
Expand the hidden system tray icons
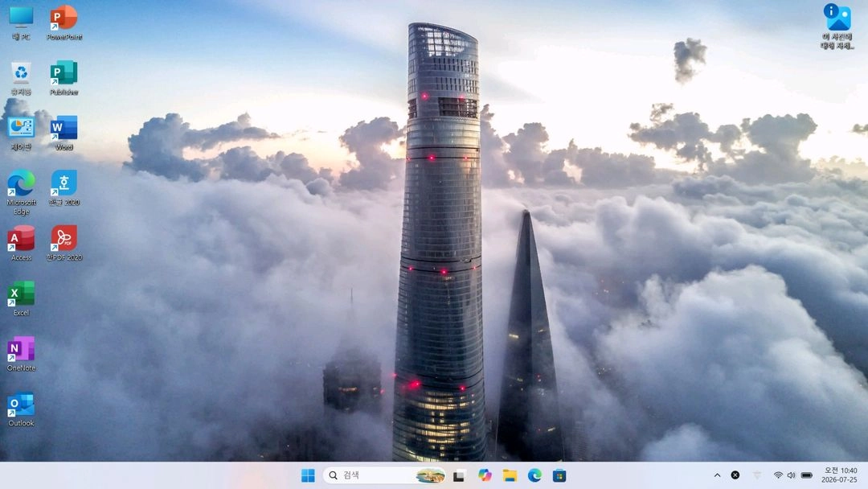pyautogui.click(x=717, y=475)
